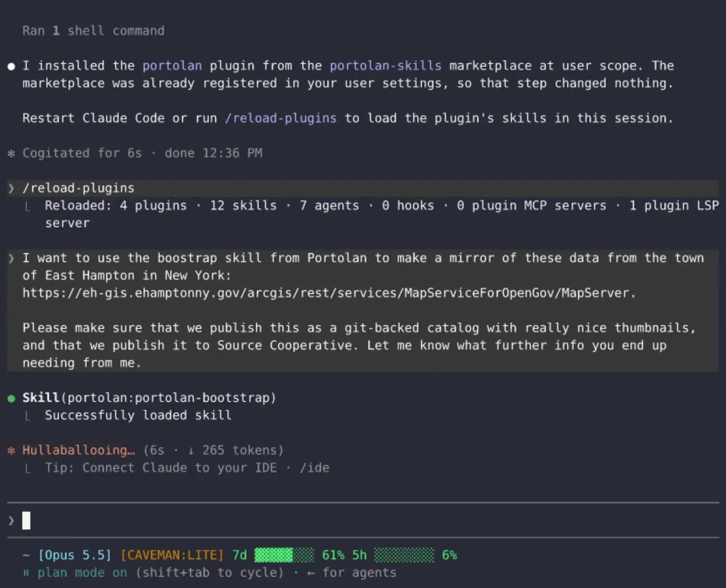Screen dimensions: 726x588
Task: Click into the prompt input field
Action: (x=363, y=520)
